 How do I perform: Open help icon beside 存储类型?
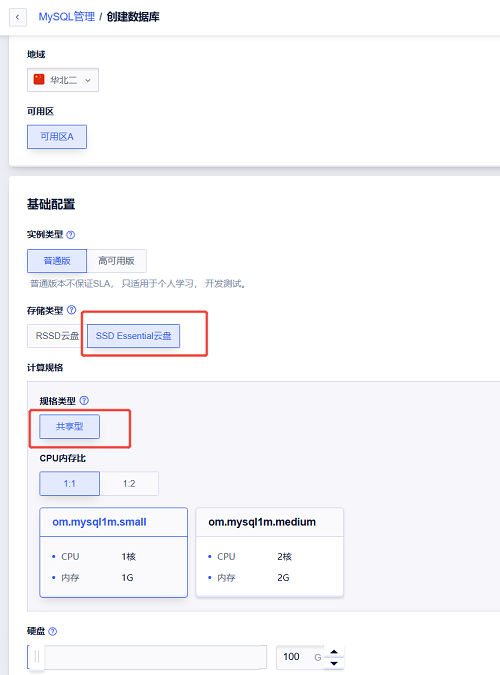72,310
